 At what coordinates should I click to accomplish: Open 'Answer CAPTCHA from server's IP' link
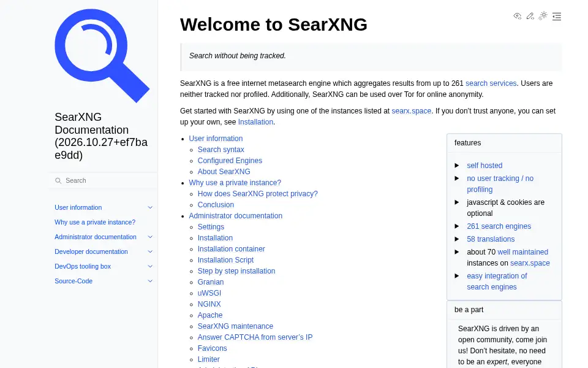coord(255,337)
